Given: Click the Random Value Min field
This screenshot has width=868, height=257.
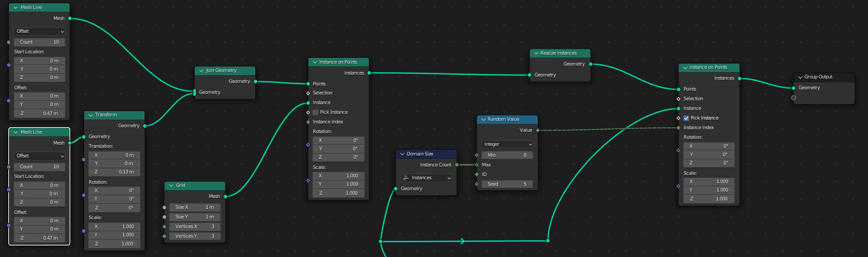Looking at the screenshot, I should (x=507, y=155).
